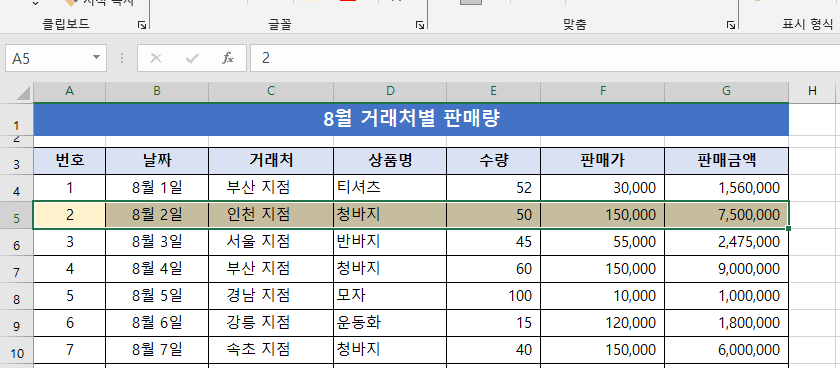Select the cell with price '10,000'
Viewport: 840px width, 368px height.
603,296
